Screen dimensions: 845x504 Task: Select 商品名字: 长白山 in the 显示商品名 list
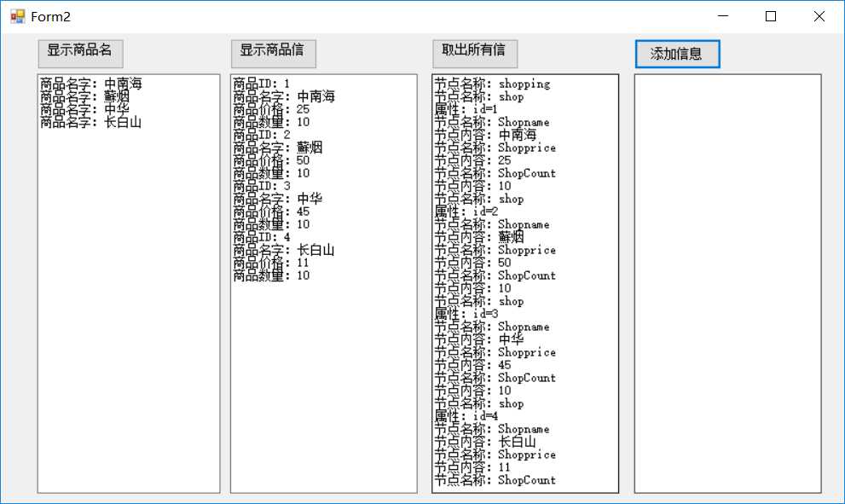91,122
